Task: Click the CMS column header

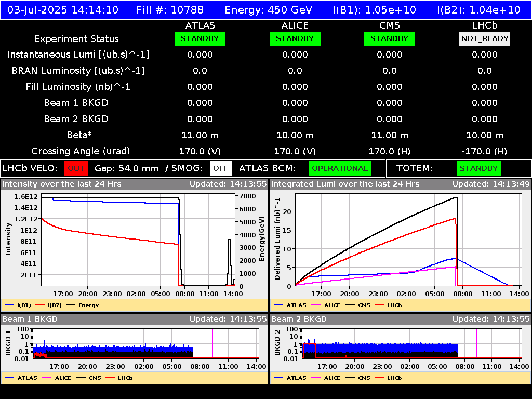Action: (390, 25)
